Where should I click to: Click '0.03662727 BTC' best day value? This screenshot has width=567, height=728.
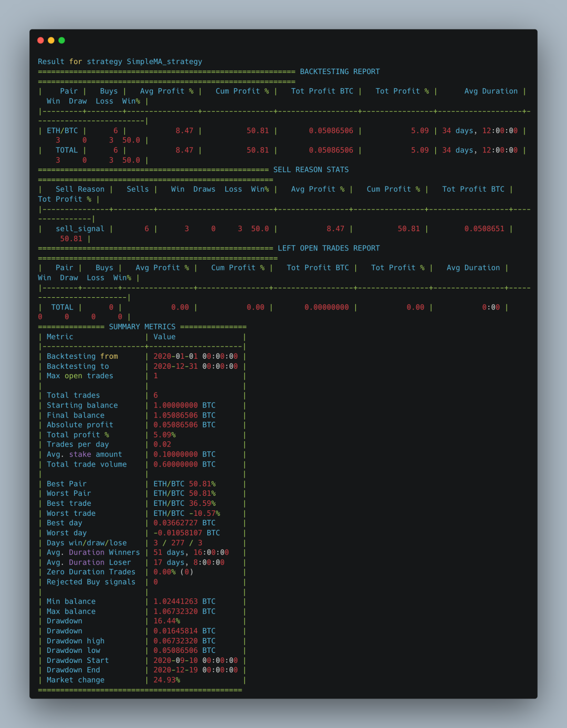click(x=184, y=523)
